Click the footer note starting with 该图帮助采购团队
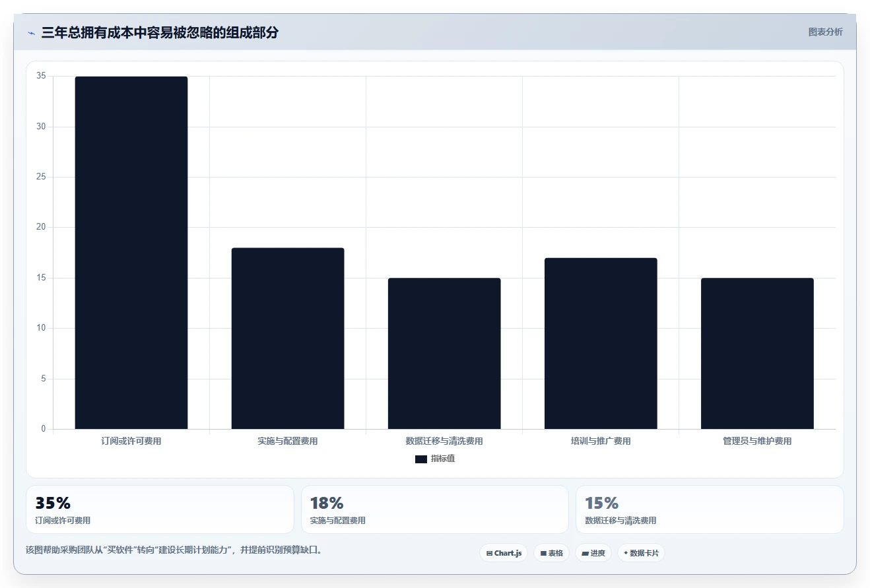The image size is (870, 588). 175,550
